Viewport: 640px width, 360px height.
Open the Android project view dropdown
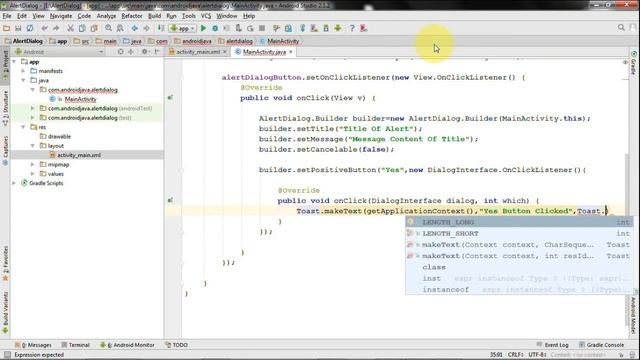pos(59,52)
